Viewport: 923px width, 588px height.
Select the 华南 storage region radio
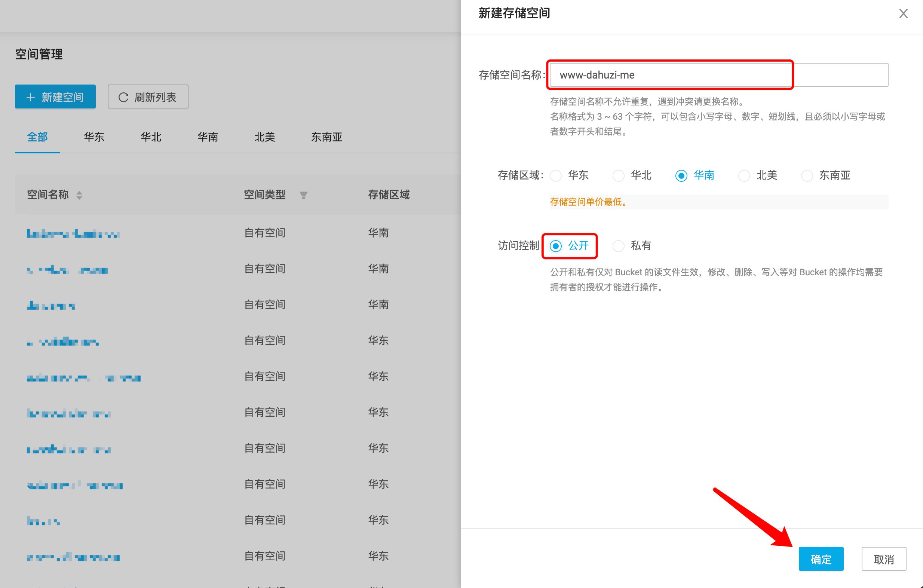tap(681, 175)
